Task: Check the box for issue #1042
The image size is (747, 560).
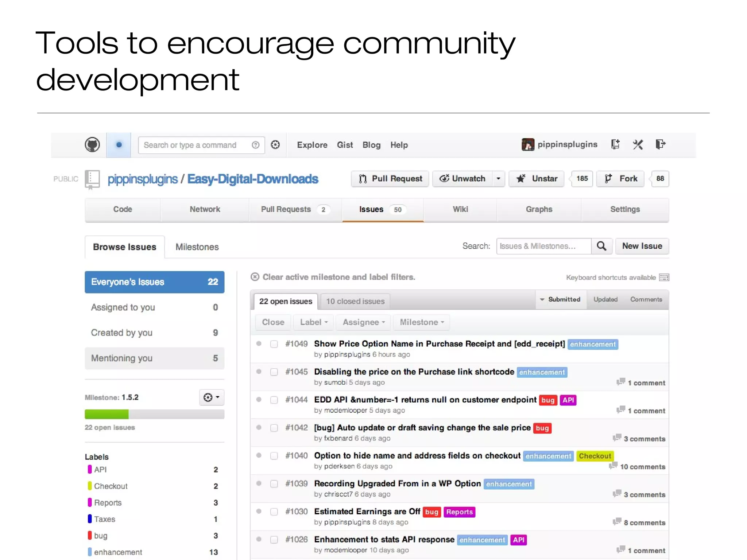Action: click(x=274, y=428)
